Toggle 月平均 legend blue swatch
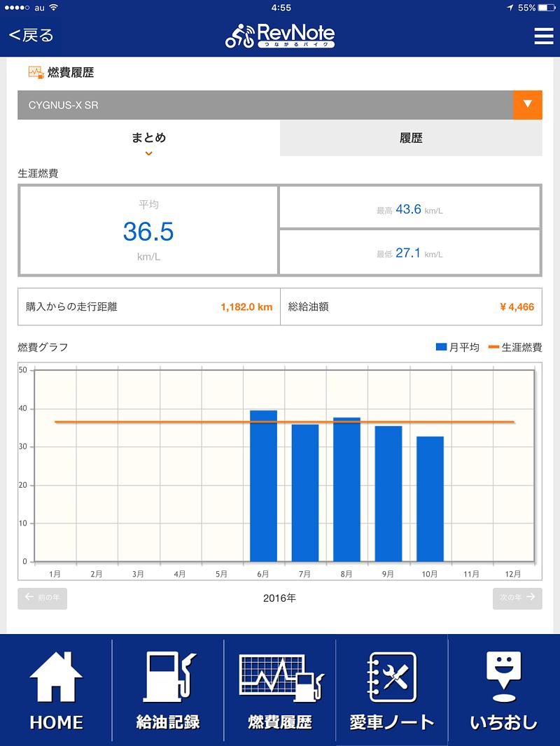This screenshot has width=560, height=746. point(441,347)
